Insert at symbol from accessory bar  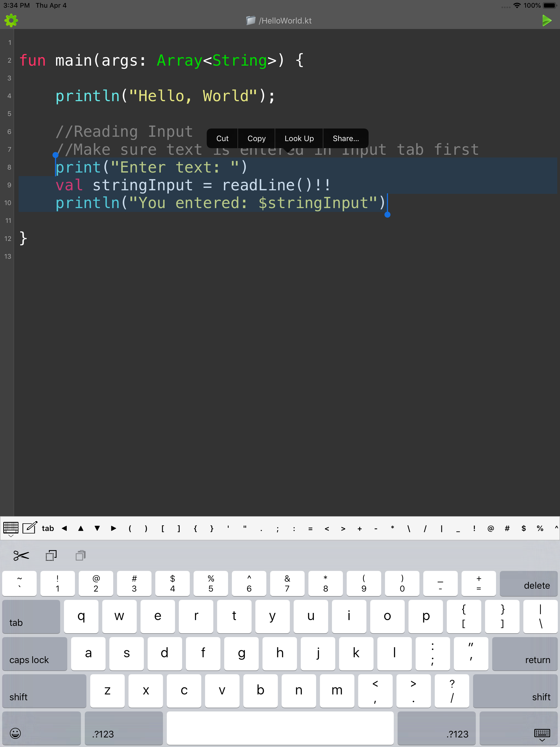point(491,529)
